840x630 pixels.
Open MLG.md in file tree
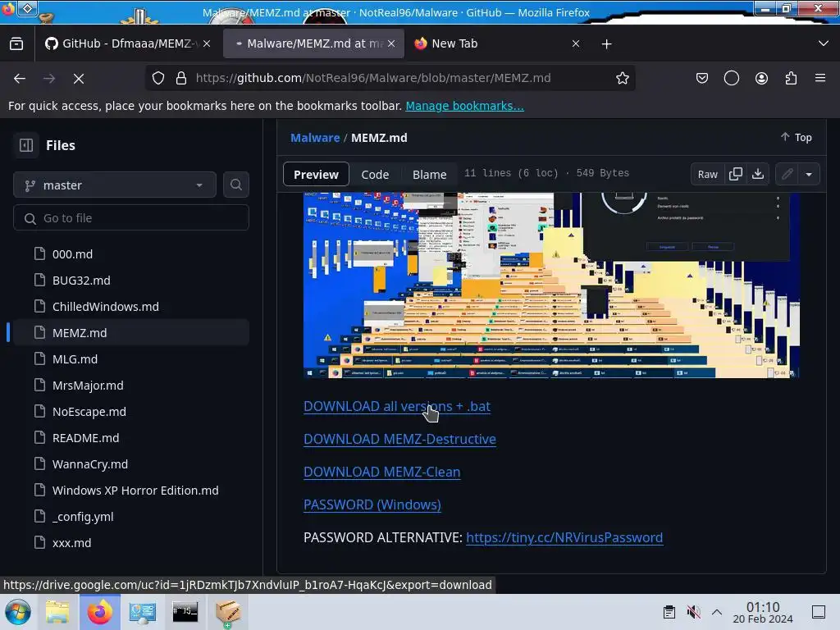tap(131, 359)
